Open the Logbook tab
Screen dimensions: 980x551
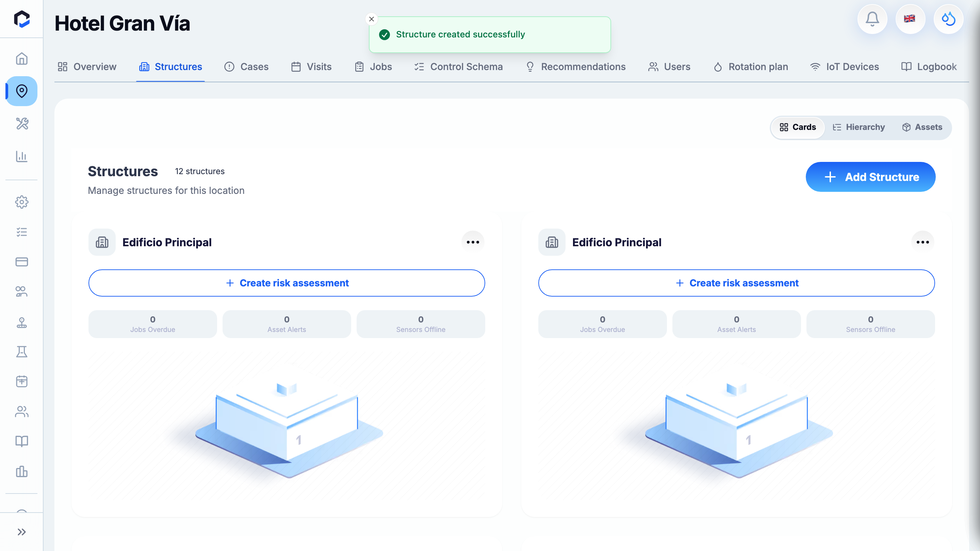(x=929, y=67)
